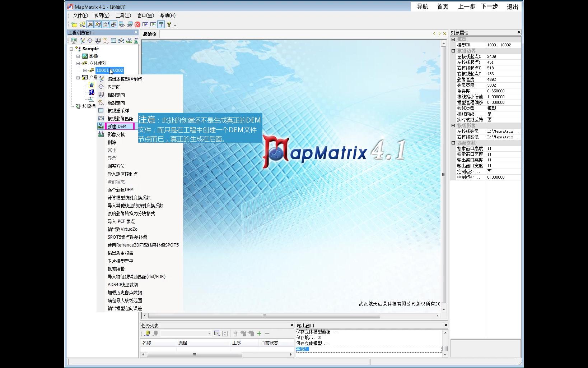Toggle the T annotation button on the toolbar
The height and width of the screenshot is (368, 588).
[x=161, y=24]
